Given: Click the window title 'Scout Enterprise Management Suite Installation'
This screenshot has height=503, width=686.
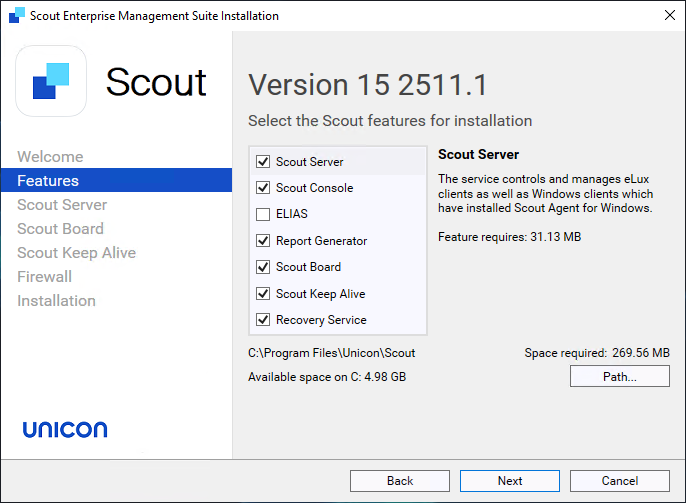Looking at the screenshot, I should tap(154, 16).
